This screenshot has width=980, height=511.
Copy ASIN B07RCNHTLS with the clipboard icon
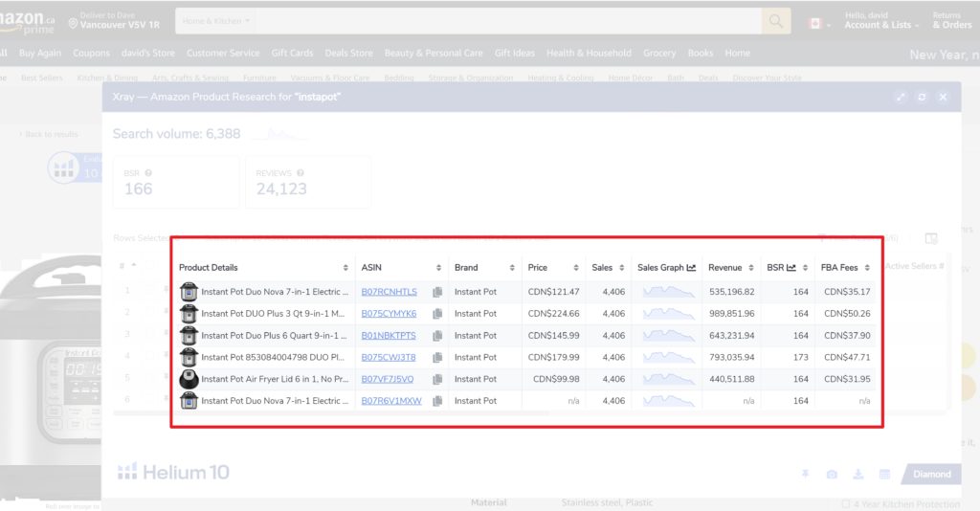coord(437,292)
